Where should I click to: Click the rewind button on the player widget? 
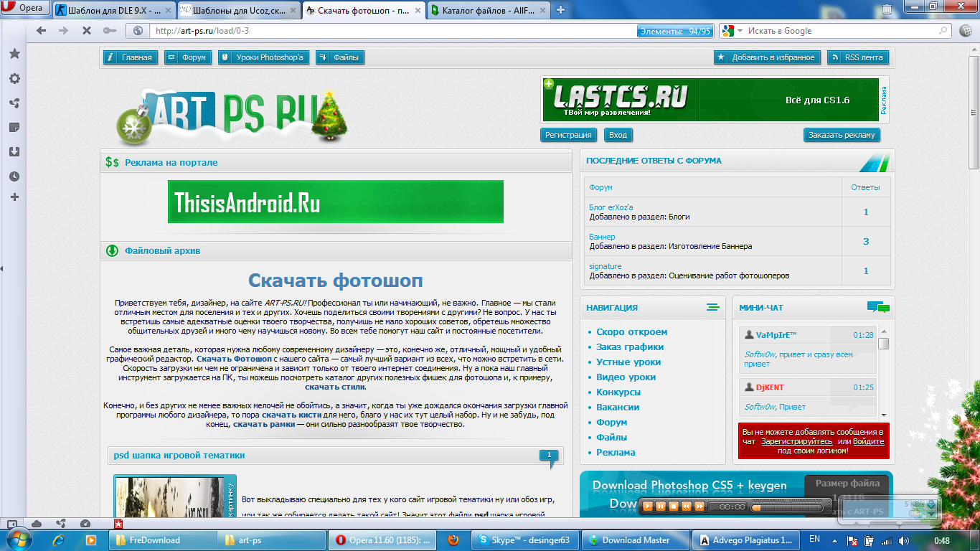(x=687, y=507)
